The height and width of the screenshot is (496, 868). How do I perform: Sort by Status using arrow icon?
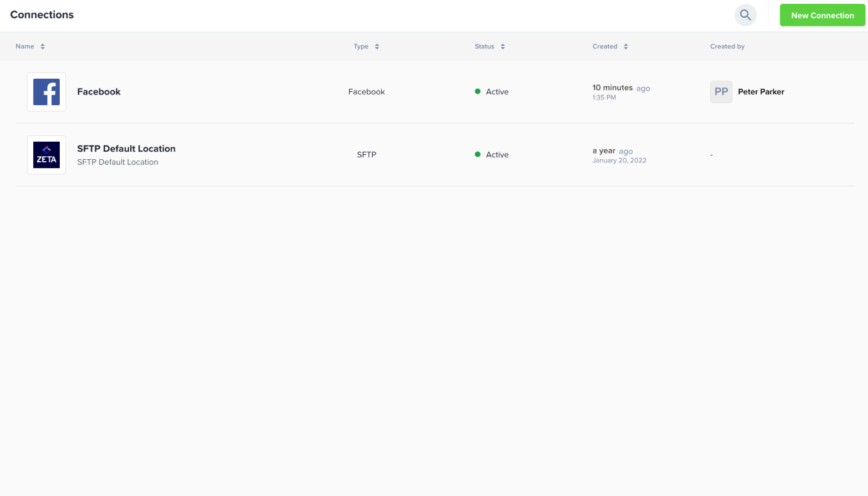tap(503, 47)
